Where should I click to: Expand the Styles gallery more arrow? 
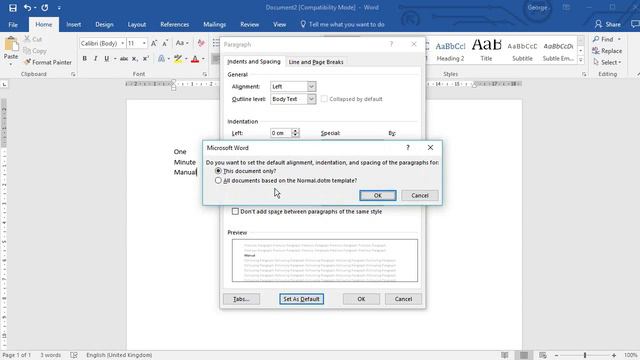pos(581,60)
